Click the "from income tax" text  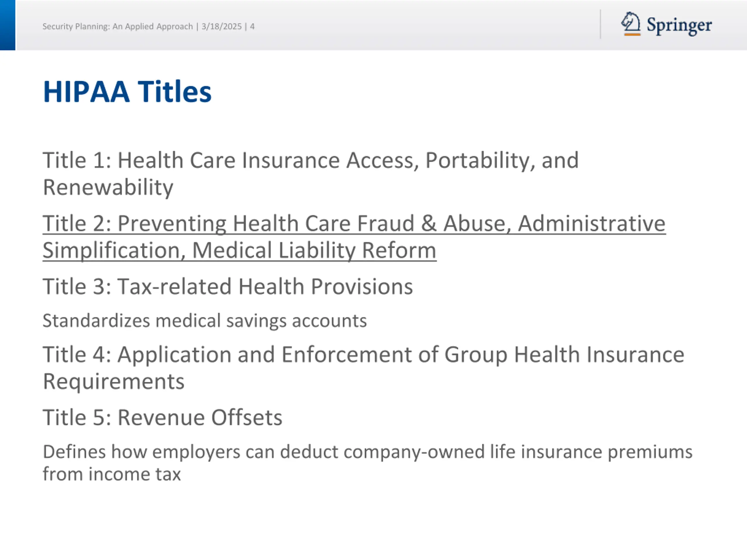pyautogui.click(x=111, y=474)
